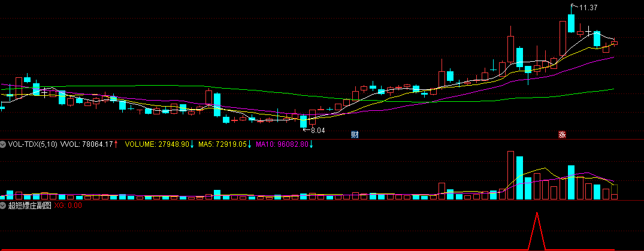This screenshot has width=644, height=251.
Task: Click the tallest red volume bar
Action: (x=510, y=176)
